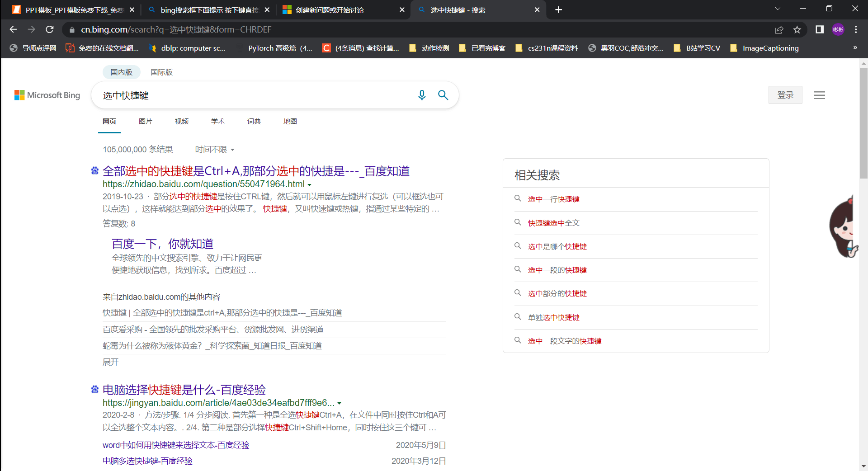
Task: Open the 地图 search tab
Action: (x=290, y=121)
